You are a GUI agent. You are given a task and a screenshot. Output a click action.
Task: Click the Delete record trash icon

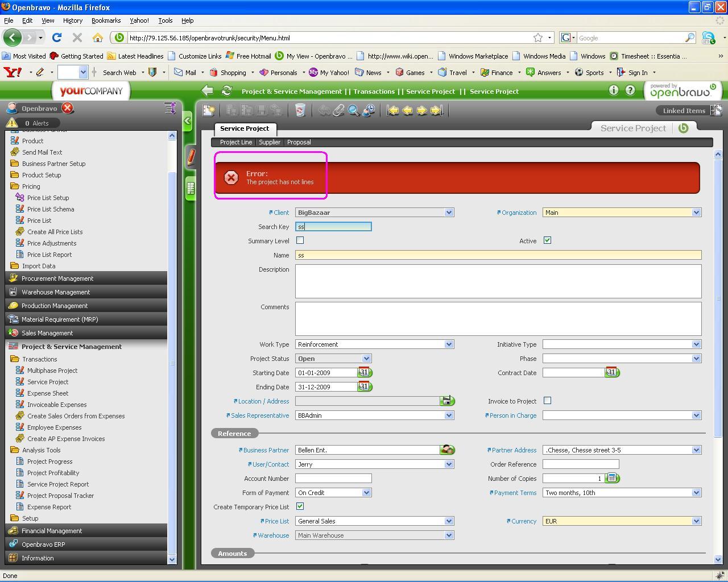pos(300,110)
